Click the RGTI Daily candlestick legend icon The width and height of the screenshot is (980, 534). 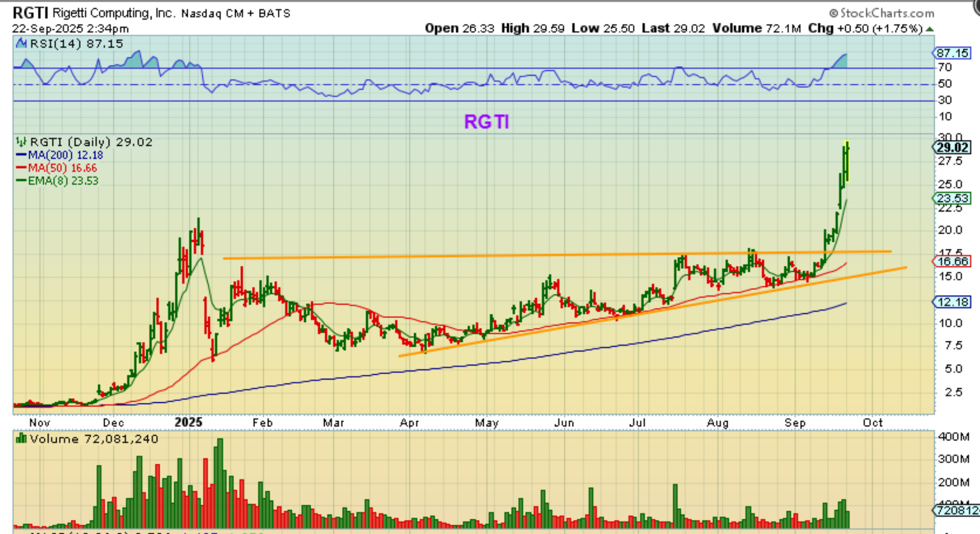point(21,142)
